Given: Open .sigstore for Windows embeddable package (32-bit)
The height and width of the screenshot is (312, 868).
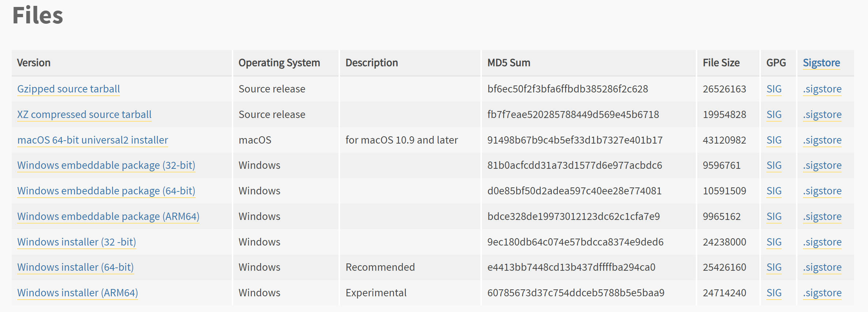Looking at the screenshot, I should point(822,165).
